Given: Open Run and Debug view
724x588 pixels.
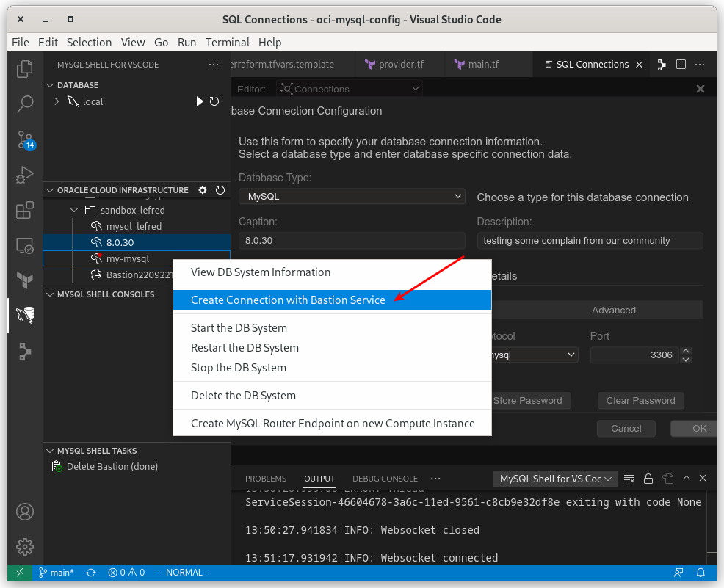Looking at the screenshot, I should coord(24,175).
